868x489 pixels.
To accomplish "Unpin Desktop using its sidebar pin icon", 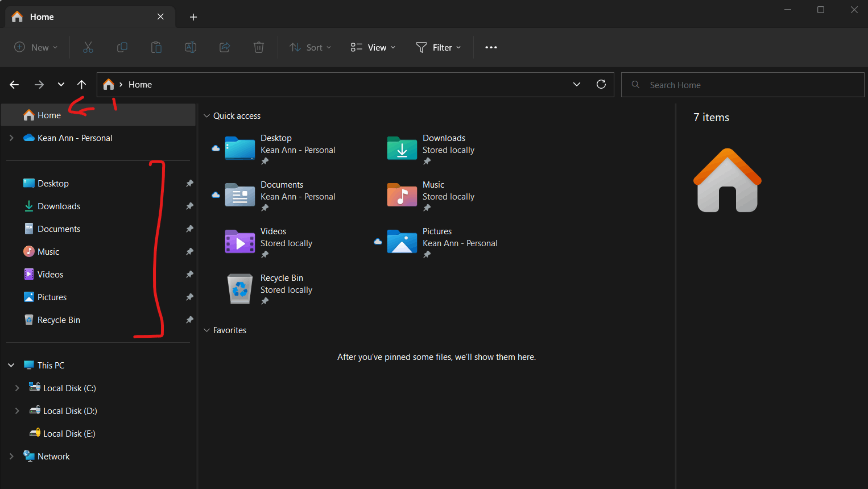I will click(189, 184).
